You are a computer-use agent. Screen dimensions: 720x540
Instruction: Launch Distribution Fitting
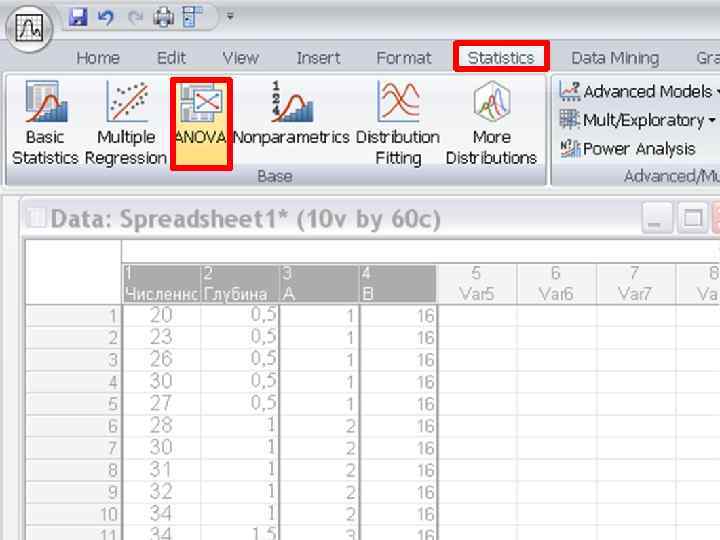pyautogui.click(x=398, y=123)
